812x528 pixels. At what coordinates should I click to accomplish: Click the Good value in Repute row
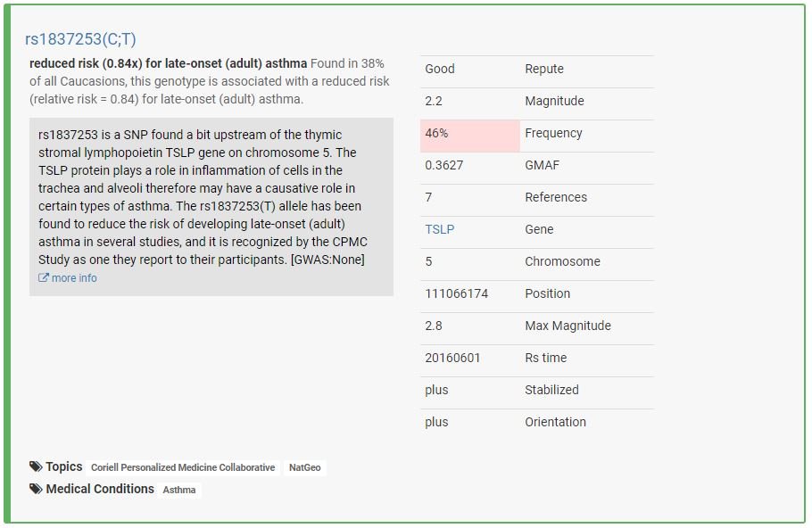click(x=440, y=69)
